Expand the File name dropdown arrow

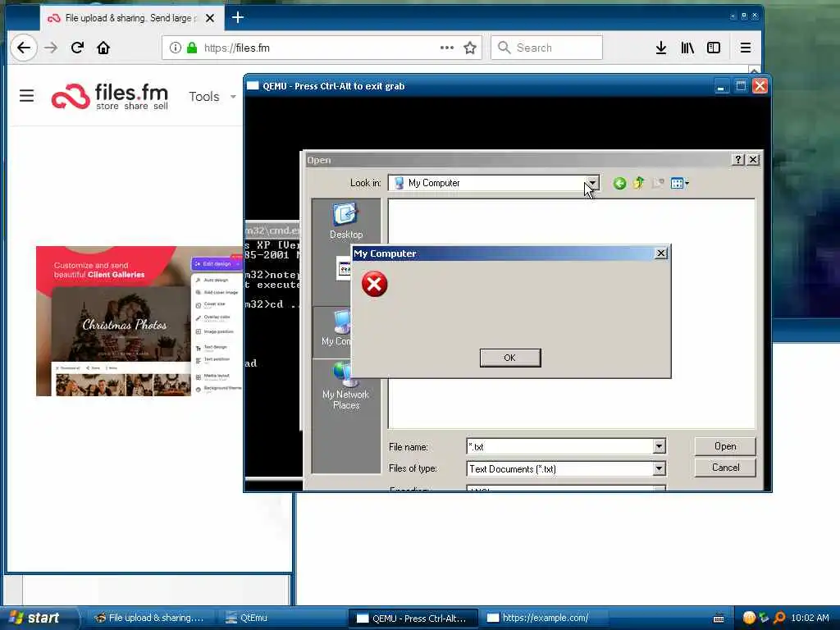(x=659, y=446)
